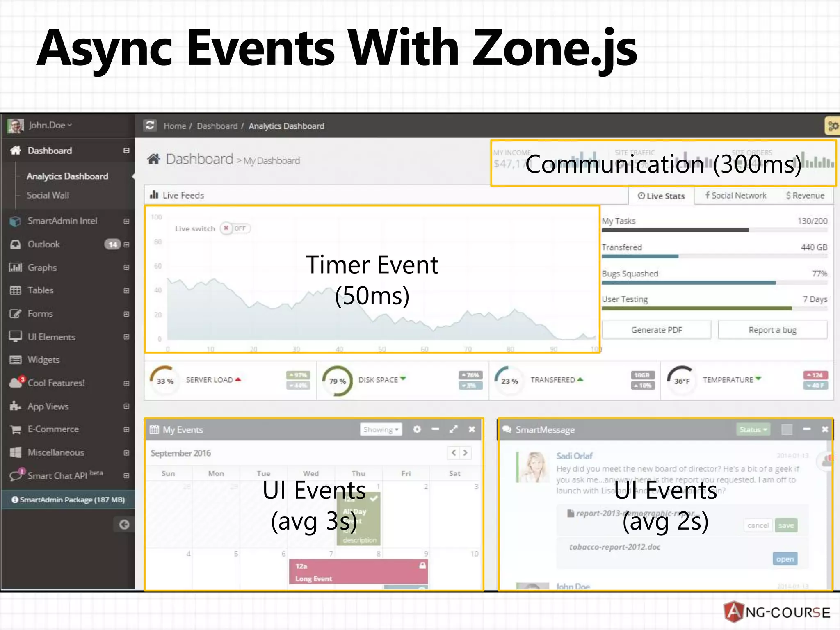This screenshot has height=630, width=840.
Task: Open the Status dropdown in SmartMessage
Action: tap(753, 429)
